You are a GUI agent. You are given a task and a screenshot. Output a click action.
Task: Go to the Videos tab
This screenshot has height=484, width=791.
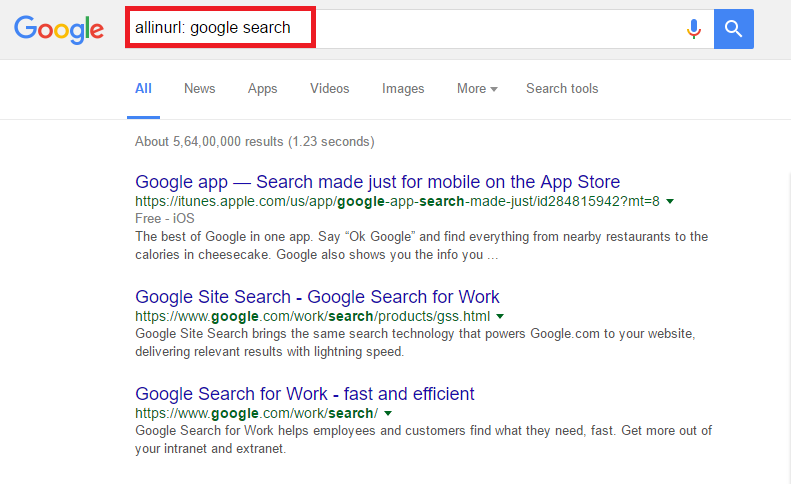pyautogui.click(x=329, y=88)
